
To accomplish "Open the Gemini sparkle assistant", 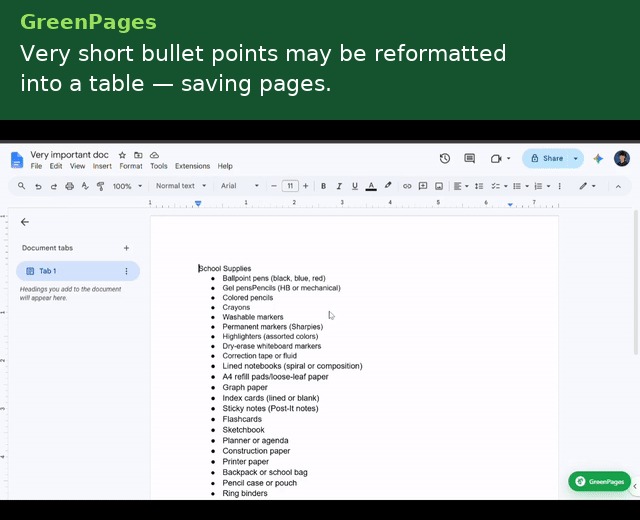I will pos(598,158).
